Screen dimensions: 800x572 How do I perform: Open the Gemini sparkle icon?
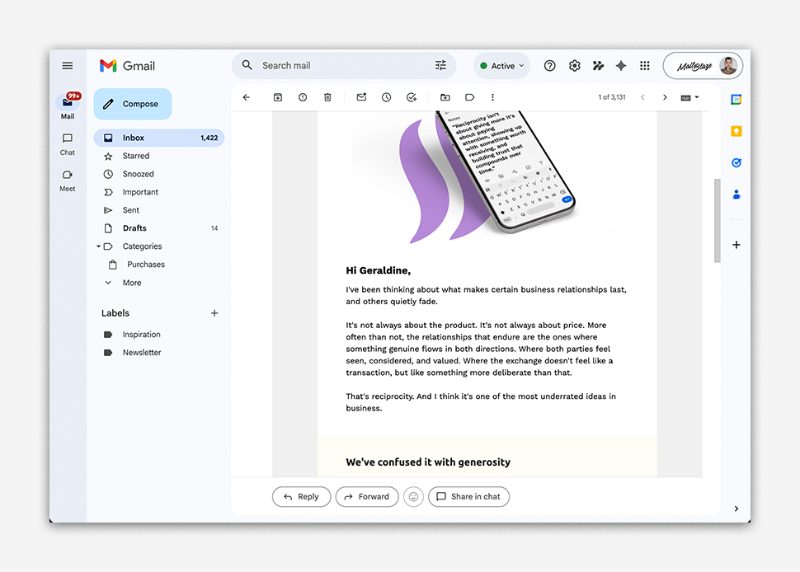coord(621,66)
